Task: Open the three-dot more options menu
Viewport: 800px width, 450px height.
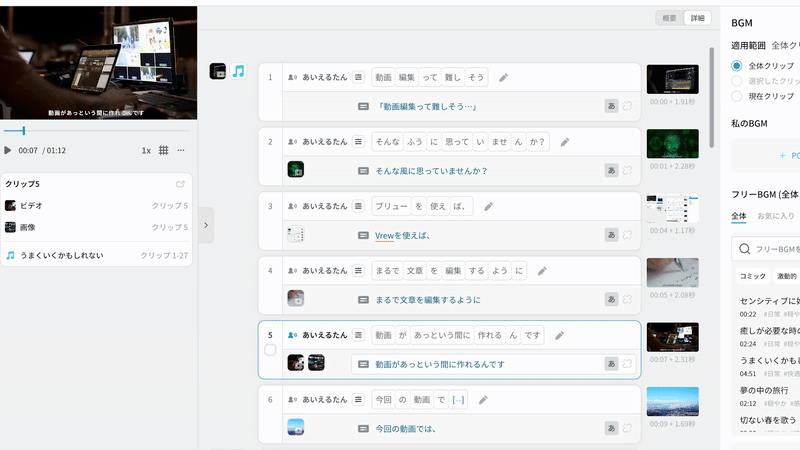Action: tap(181, 150)
